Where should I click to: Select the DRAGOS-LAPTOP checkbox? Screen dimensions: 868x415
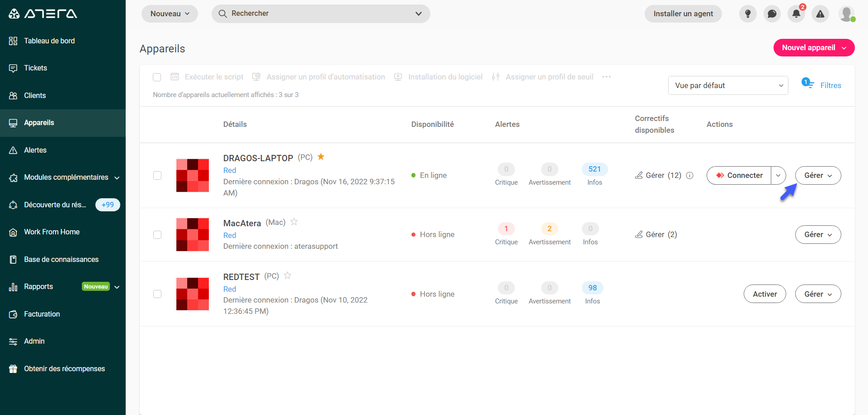(157, 175)
